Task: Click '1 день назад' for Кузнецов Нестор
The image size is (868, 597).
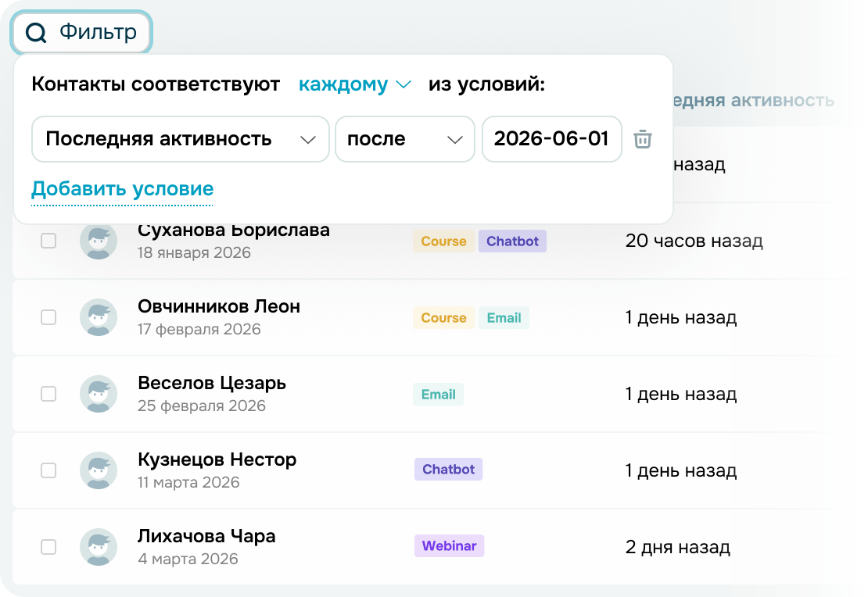Action: point(681,470)
